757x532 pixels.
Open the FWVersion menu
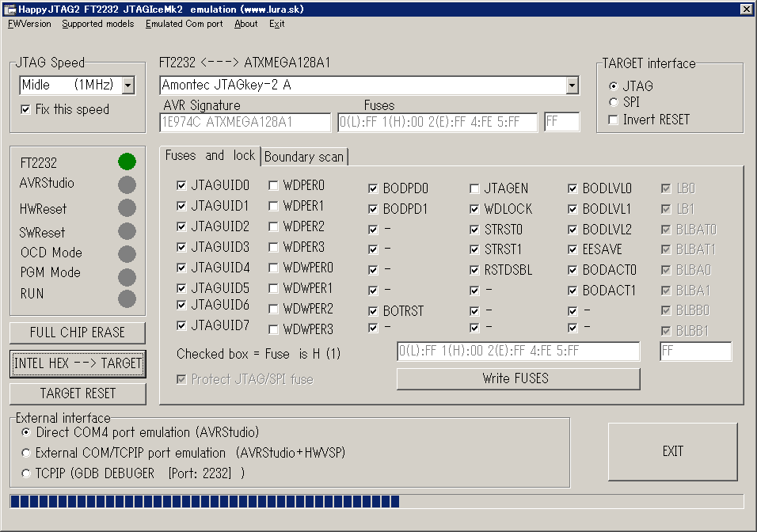tap(29, 24)
